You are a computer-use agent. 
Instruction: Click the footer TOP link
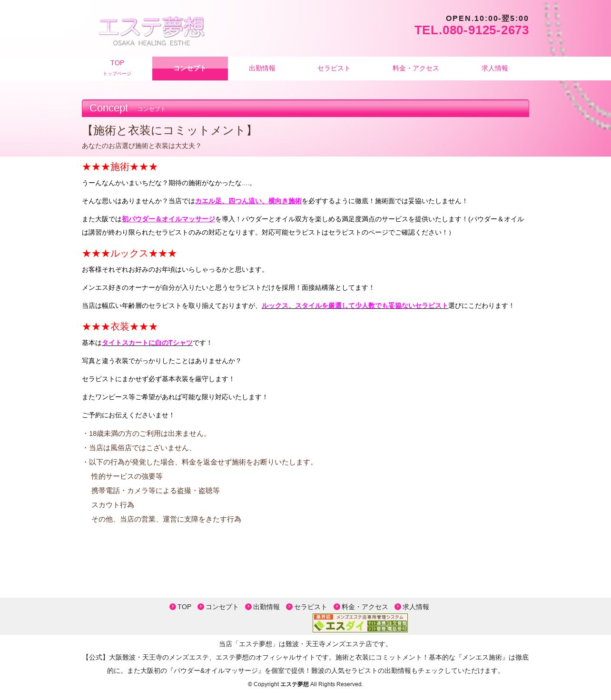coord(184,607)
